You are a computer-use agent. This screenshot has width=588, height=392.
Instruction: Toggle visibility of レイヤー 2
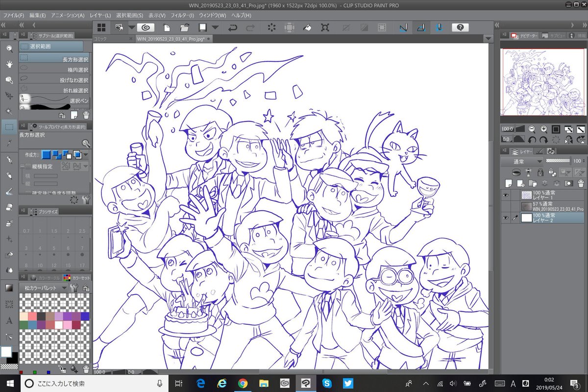[x=506, y=218]
